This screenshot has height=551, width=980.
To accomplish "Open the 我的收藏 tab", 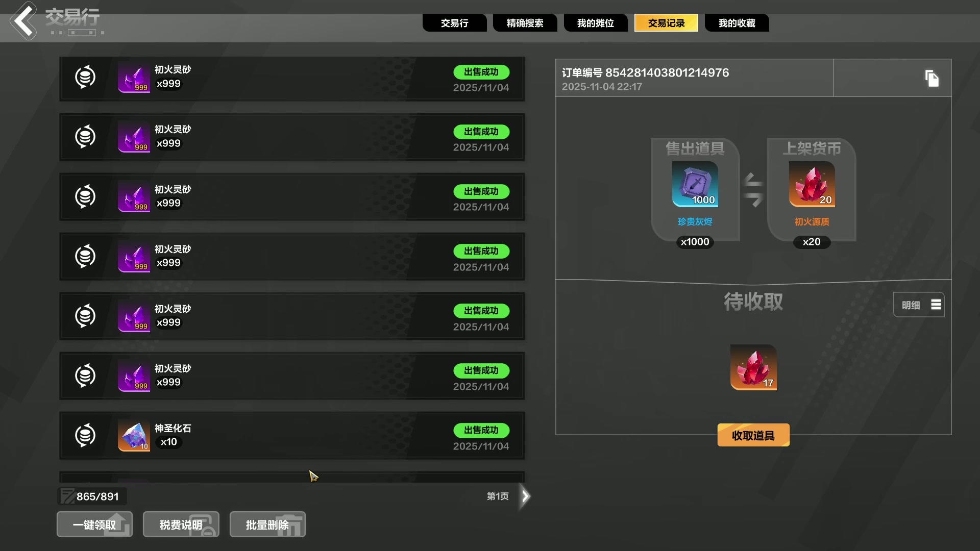I will pyautogui.click(x=737, y=23).
